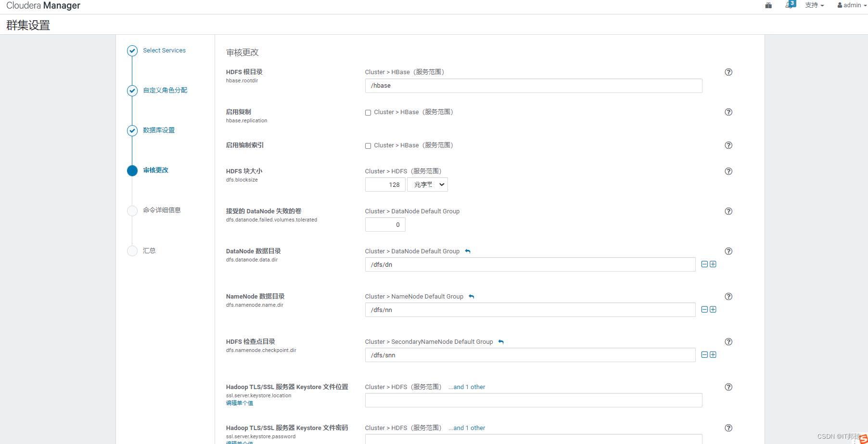Open help for Keystore 文件位置 setting
The image size is (868, 444).
coord(728,387)
